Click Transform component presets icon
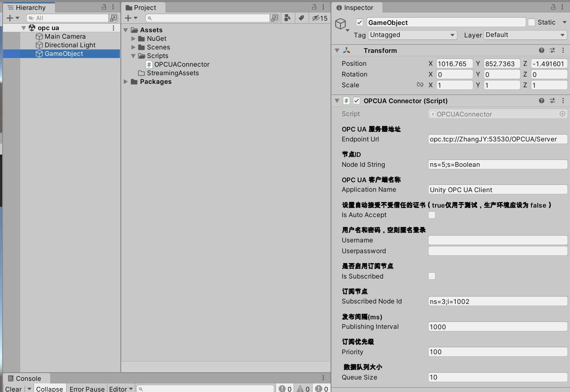 click(x=552, y=50)
